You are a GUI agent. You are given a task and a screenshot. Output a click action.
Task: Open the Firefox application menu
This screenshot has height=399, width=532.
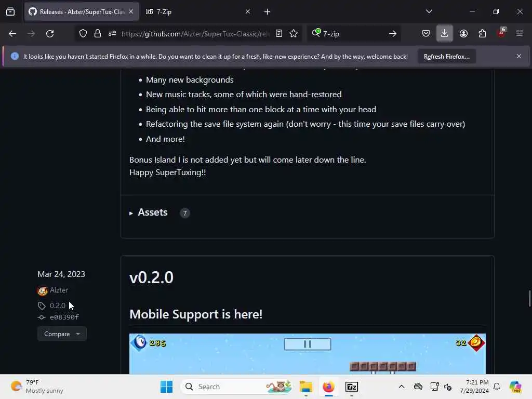[x=520, y=33]
